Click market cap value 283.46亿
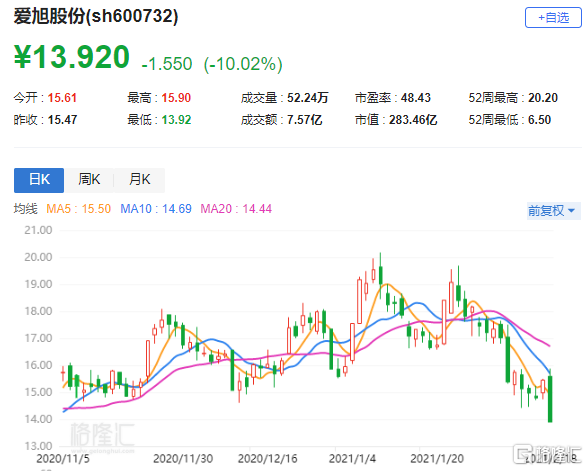 pos(413,120)
